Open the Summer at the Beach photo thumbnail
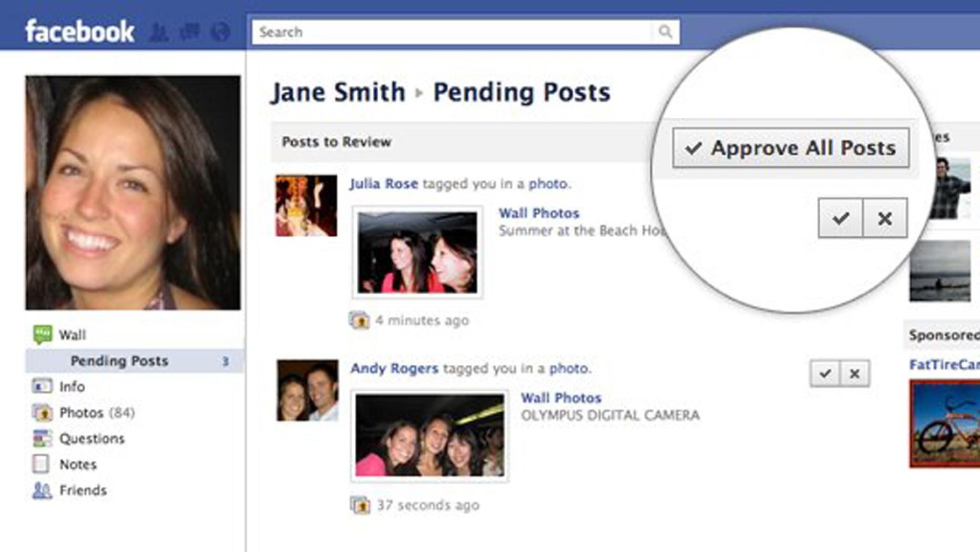 [x=417, y=252]
